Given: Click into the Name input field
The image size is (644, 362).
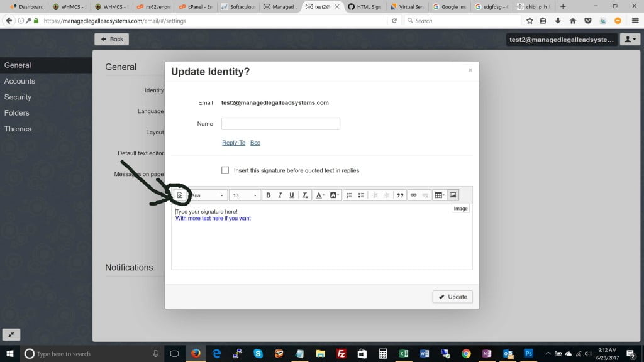Looking at the screenshot, I should 280,124.
